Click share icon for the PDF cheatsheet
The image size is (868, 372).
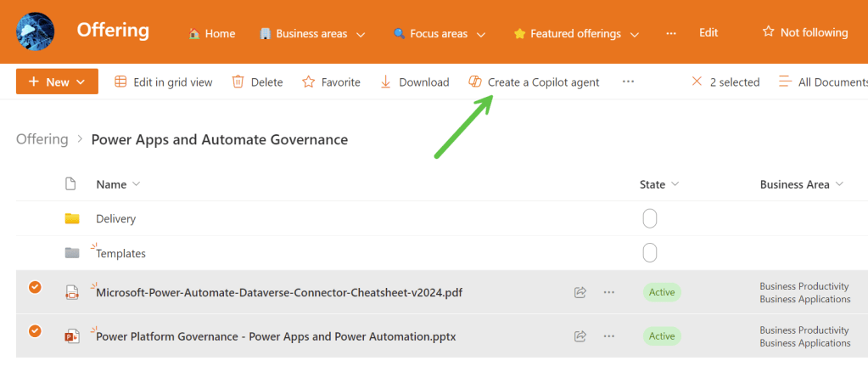580,292
